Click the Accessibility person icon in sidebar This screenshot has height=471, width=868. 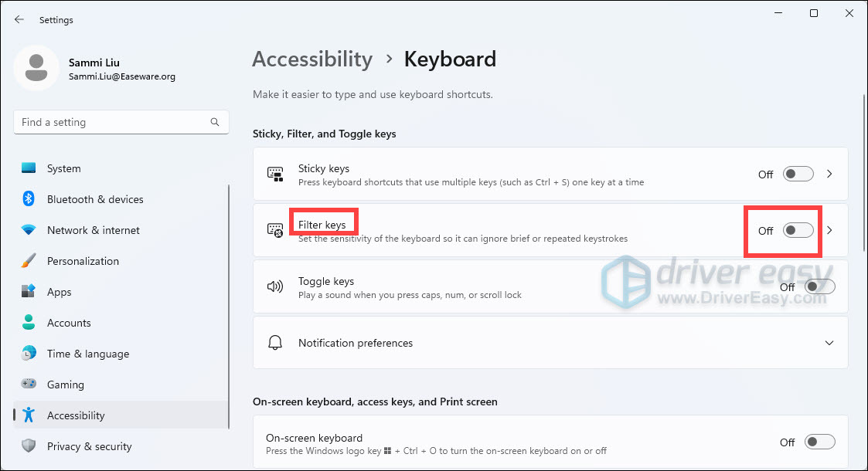pos(29,415)
